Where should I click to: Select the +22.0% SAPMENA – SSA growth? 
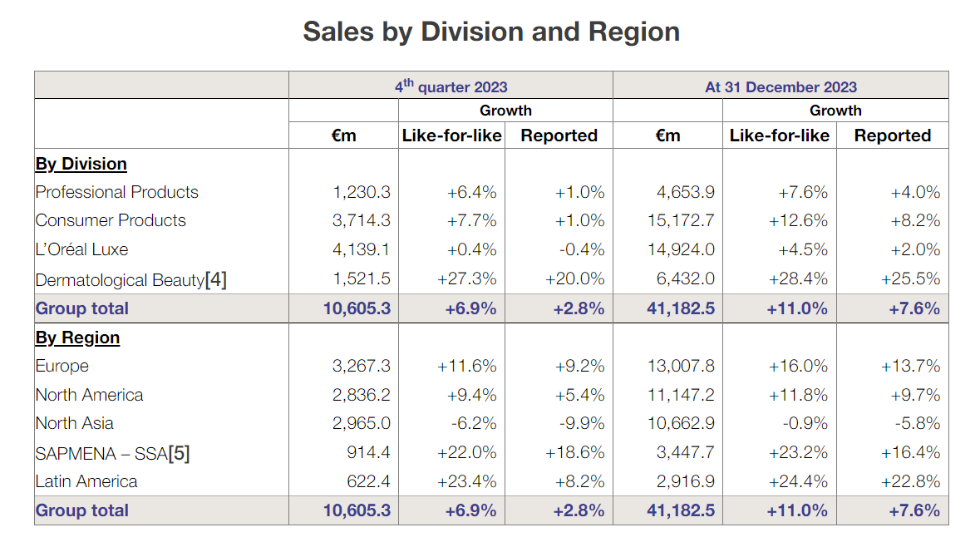pyautogui.click(x=467, y=452)
